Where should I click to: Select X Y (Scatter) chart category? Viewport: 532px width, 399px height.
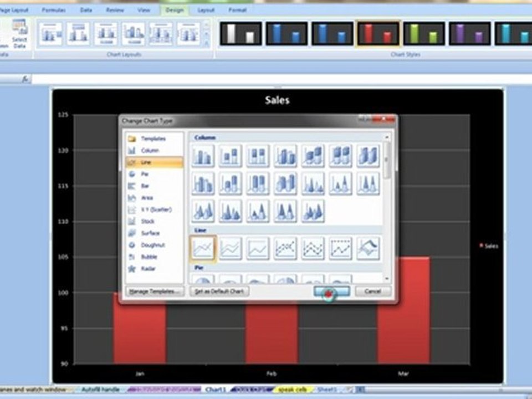155,209
